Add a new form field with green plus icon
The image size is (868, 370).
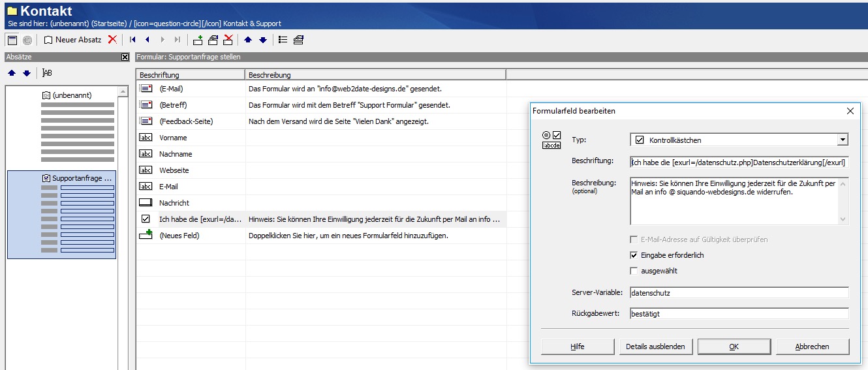click(198, 40)
